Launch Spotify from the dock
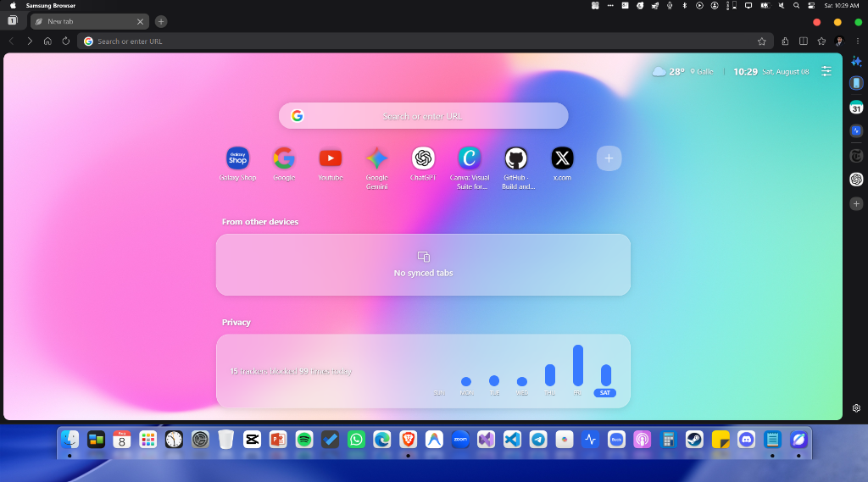Screen dimensions: 868x482 (304, 440)
